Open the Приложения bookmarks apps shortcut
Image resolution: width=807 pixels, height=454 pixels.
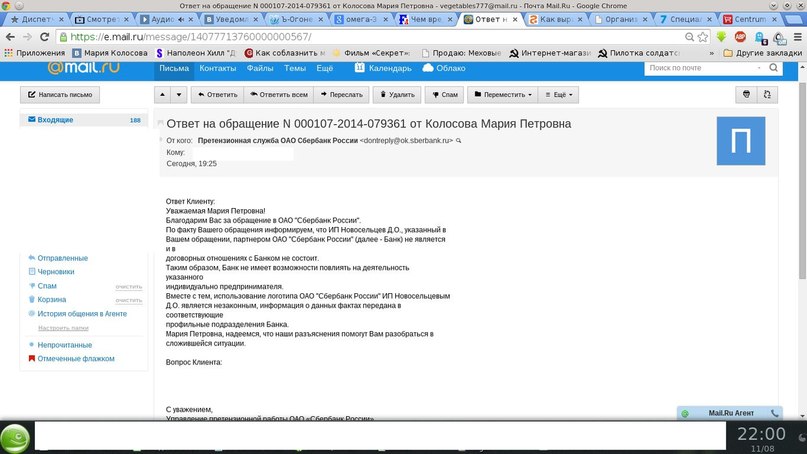[x=34, y=53]
